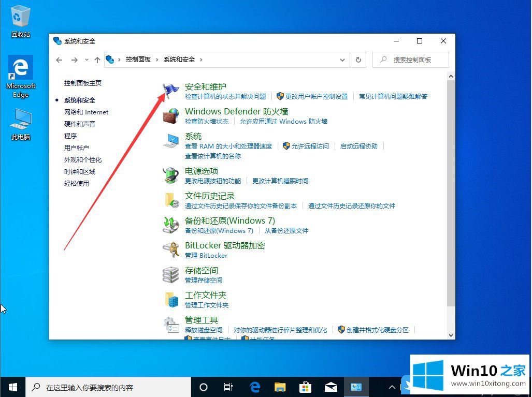This screenshot has width=532, height=397.
Task: Select the Control Panel taskbar button
Action: tap(356, 387)
